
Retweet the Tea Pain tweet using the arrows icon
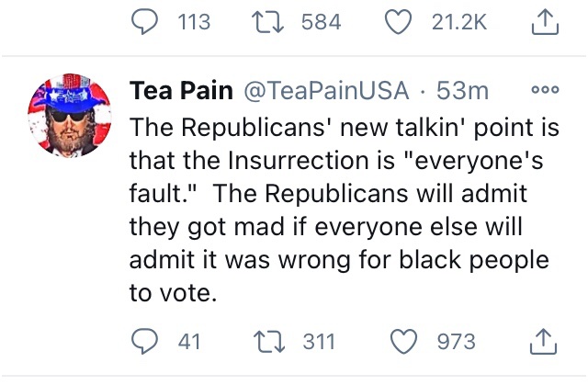(271, 343)
